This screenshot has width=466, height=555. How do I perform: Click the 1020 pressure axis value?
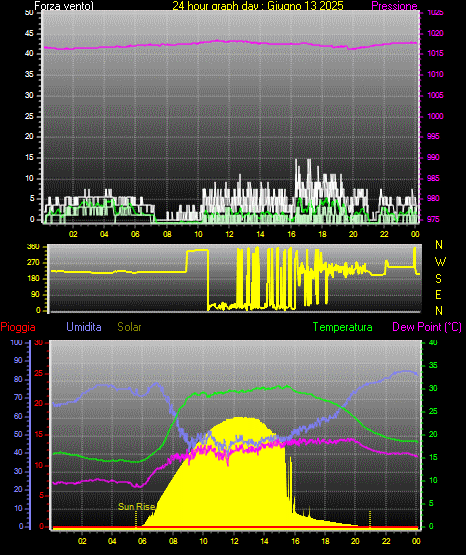(x=435, y=34)
